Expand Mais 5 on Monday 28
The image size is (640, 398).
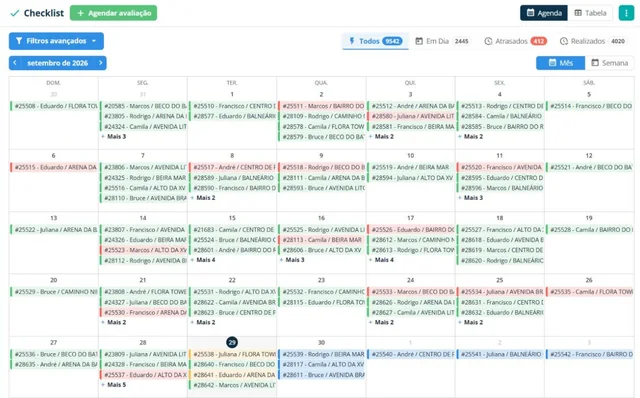pos(114,385)
